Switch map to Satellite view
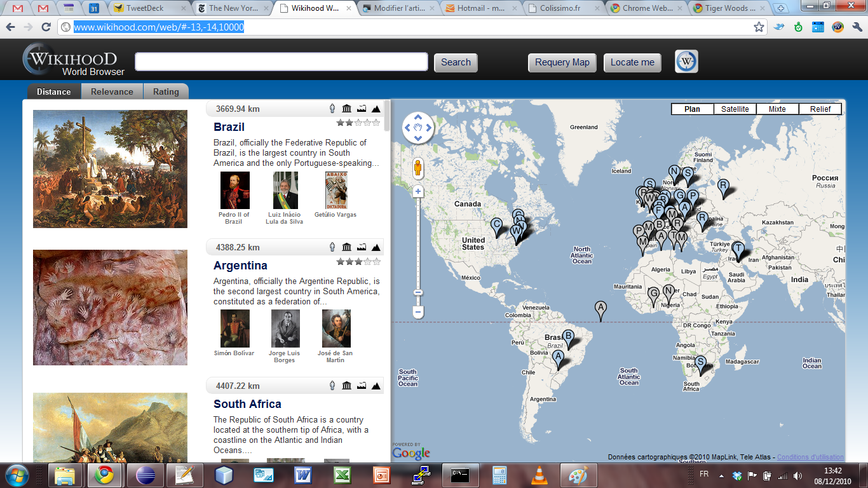The image size is (868, 488). click(735, 109)
